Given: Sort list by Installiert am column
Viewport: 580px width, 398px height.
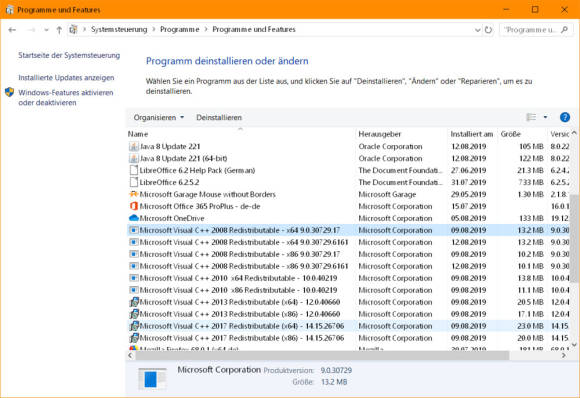Looking at the screenshot, I should point(472,134).
